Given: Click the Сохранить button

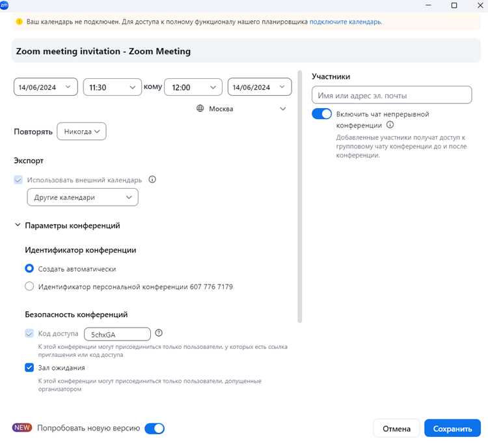Looking at the screenshot, I should click(x=452, y=428).
